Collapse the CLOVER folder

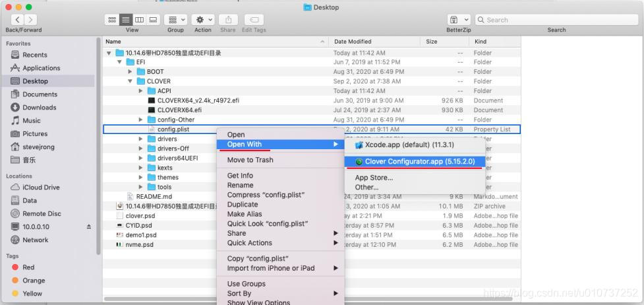click(131, 81)
